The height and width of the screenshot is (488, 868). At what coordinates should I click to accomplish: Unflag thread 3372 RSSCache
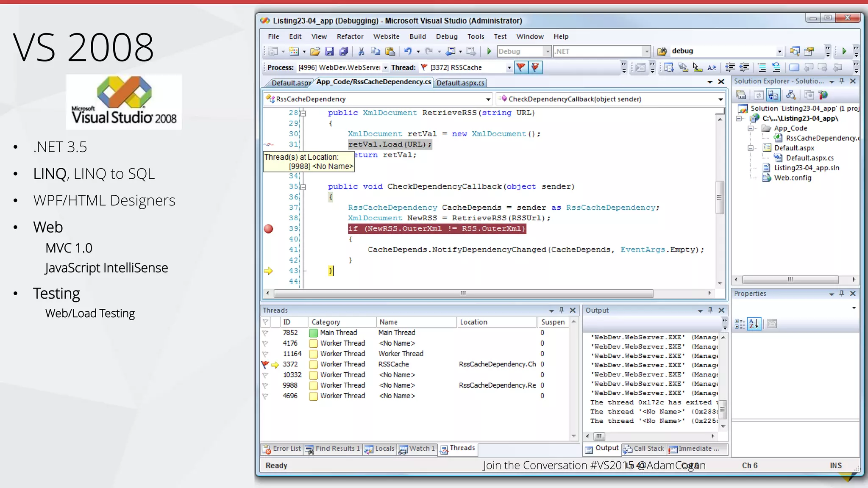tap(265, 364)
